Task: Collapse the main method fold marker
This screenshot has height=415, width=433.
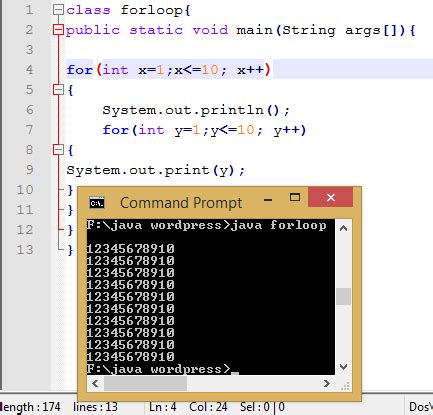Action: tap(58, 30)
